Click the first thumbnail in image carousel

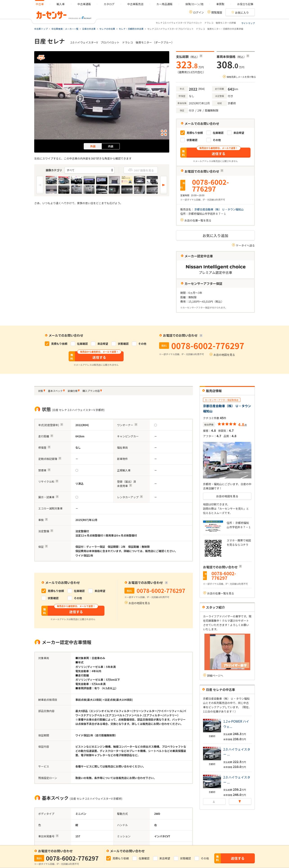[x=51, y=180]
